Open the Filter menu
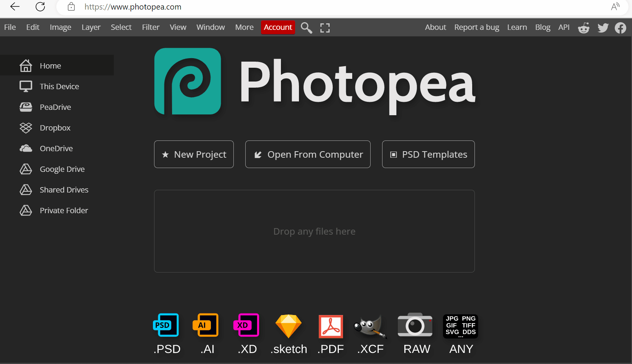The width and height of the screenshot is (632, 364). pos(151,27)
